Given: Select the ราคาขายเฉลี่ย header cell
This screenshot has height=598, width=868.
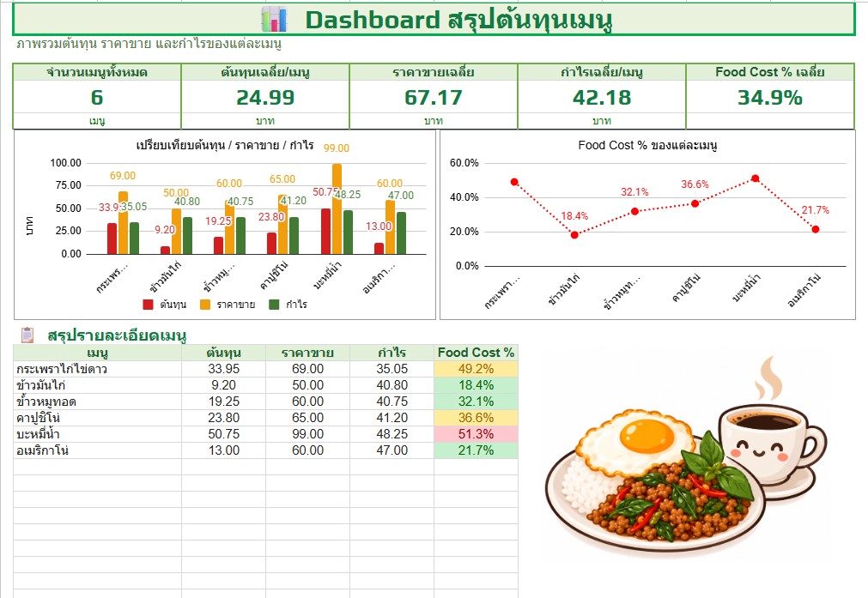Looking at the screenshot, I should click(x=434, y=72).
